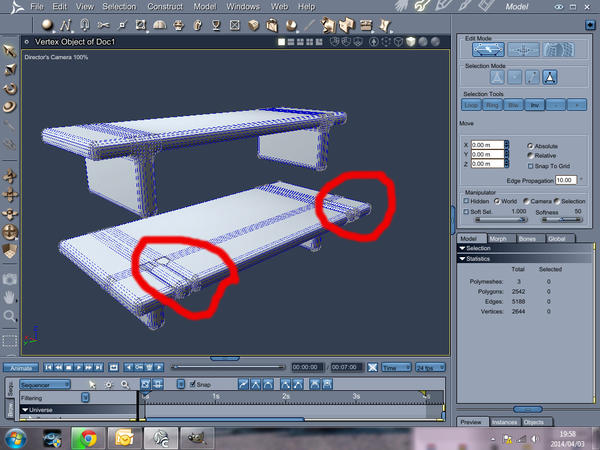600x450 pixels.
Task: Open the Model menu
Action: click(x=205, y=7)
